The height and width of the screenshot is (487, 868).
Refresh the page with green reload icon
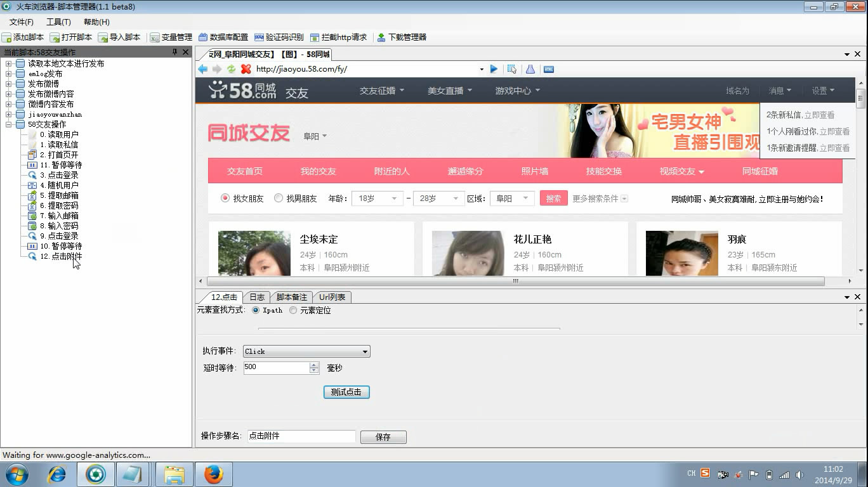tap(232, 69)
